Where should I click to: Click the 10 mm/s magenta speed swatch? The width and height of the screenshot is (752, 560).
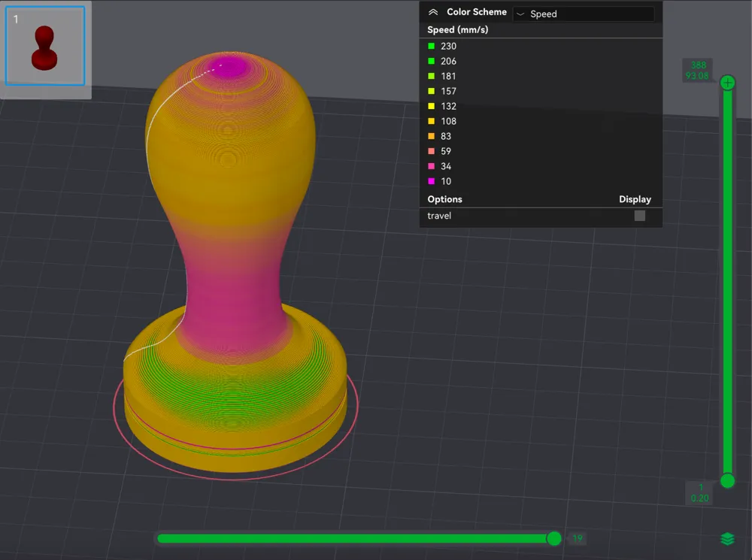[x=429, y=181]
